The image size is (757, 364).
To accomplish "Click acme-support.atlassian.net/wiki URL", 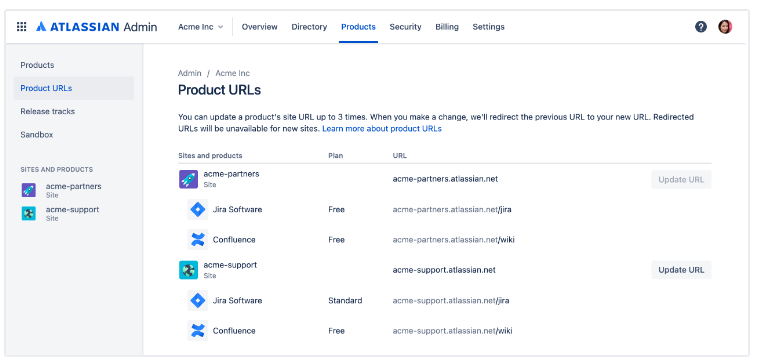I will tap(452, 331).
